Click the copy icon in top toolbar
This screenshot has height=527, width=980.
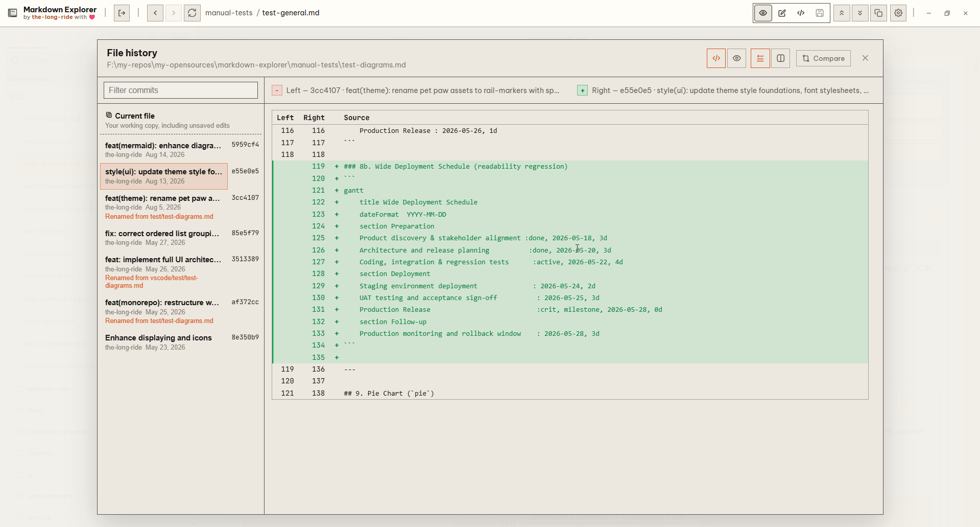point(878,13)
